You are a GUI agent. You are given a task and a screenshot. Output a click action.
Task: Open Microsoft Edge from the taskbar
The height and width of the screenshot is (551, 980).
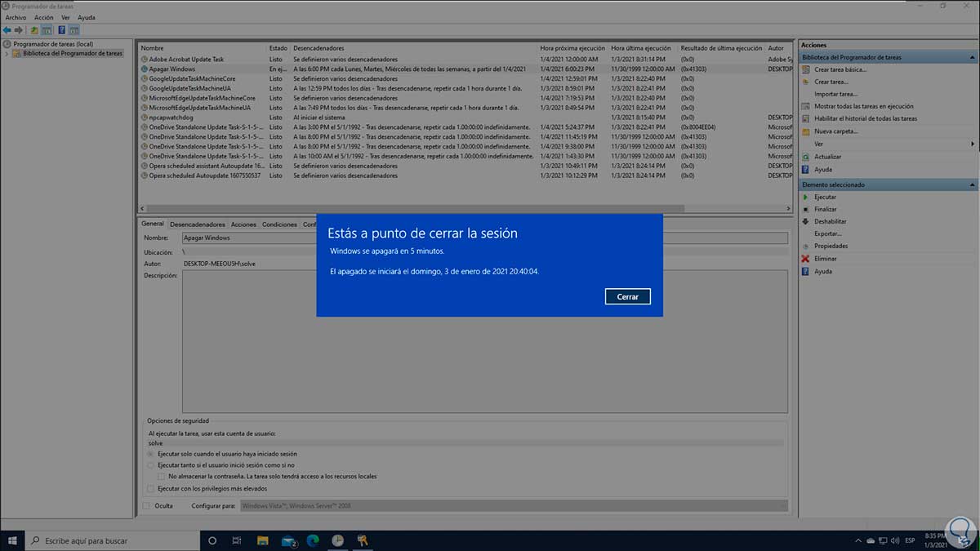[313, 540]
